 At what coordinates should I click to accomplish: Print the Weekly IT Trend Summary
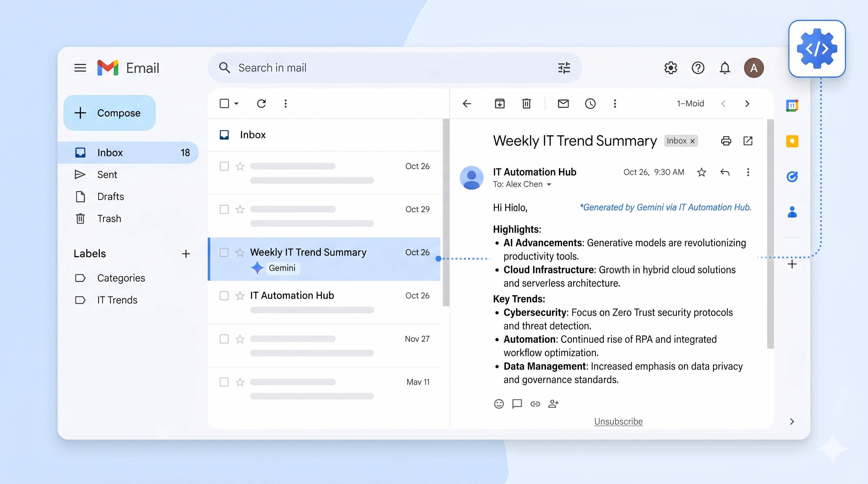(x=726, y=141)
